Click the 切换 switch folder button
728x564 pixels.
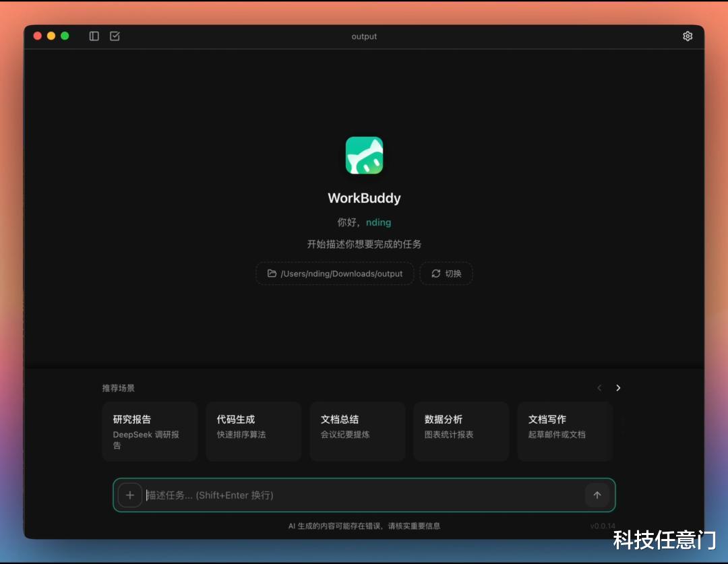pos(446,274)
